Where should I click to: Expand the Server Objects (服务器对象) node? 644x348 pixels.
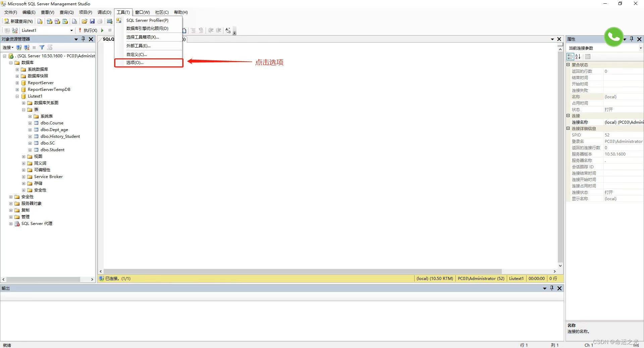pyautogui.click(x=11, y=204)
